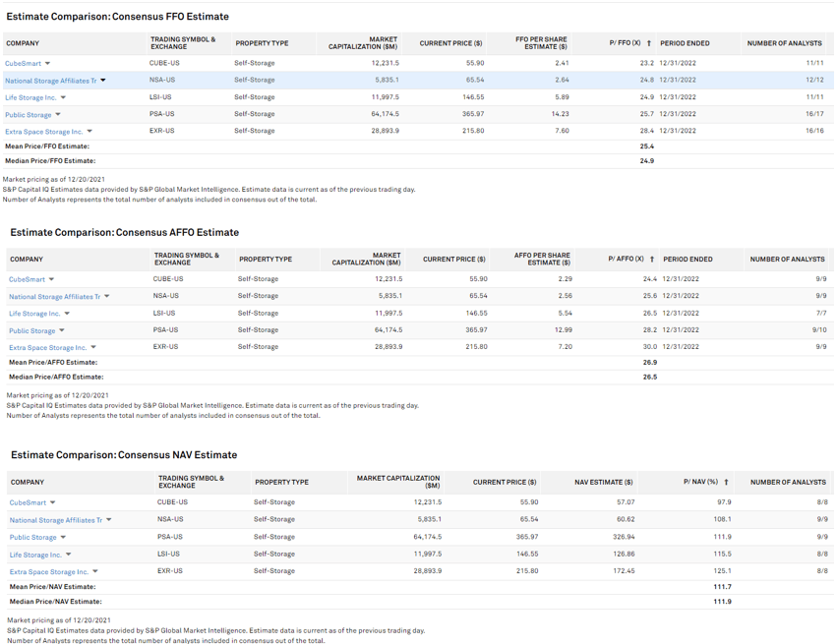837x644 pixels.
Task: Open Life Storage Inc. link in FFO table
Action: (30, 97)
